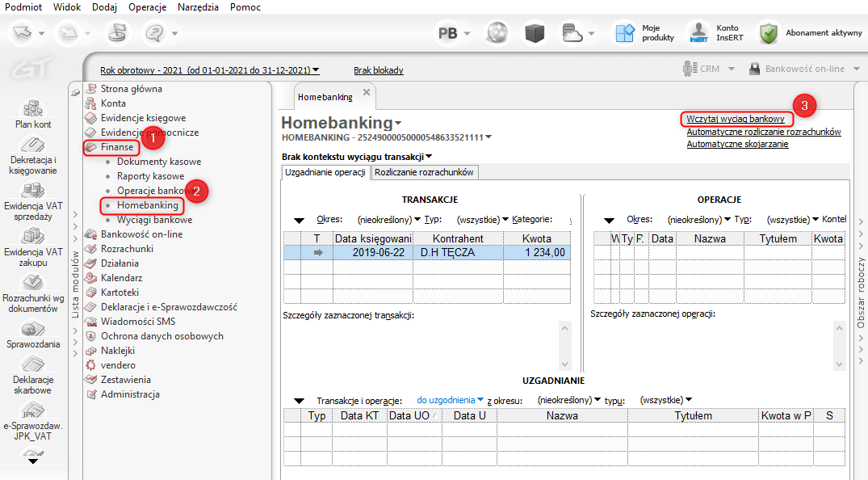
Task: Click transaction details scrollbar down arrow
Action: pos(564,364)
